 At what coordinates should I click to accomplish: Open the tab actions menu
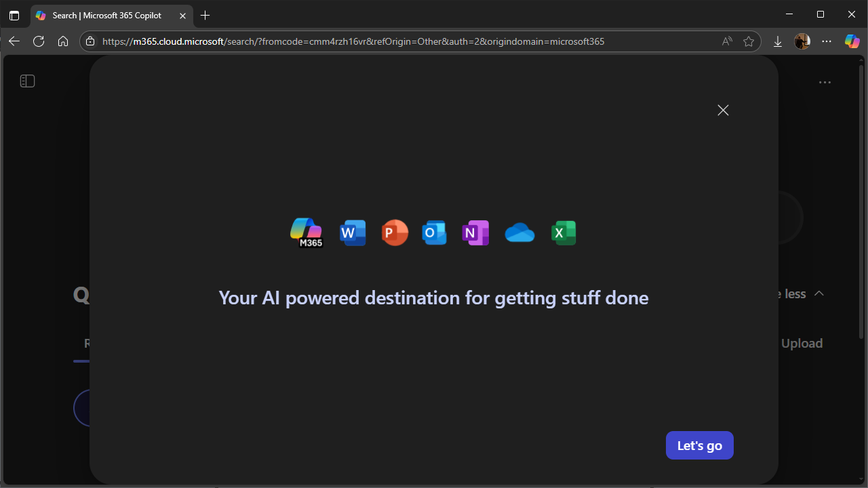tap(14, 15)
